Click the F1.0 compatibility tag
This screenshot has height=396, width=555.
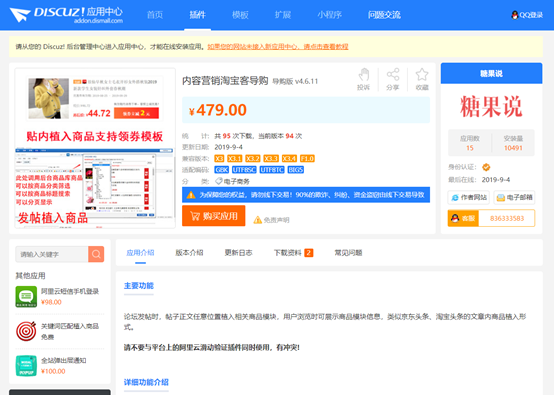(x=307, y=159)
